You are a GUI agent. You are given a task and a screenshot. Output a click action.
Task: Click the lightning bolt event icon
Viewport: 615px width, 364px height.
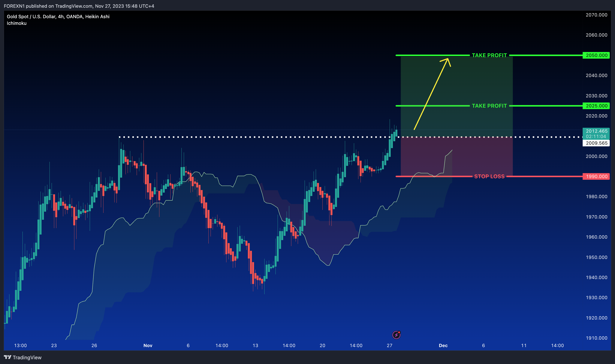click(x=396, y=335)
